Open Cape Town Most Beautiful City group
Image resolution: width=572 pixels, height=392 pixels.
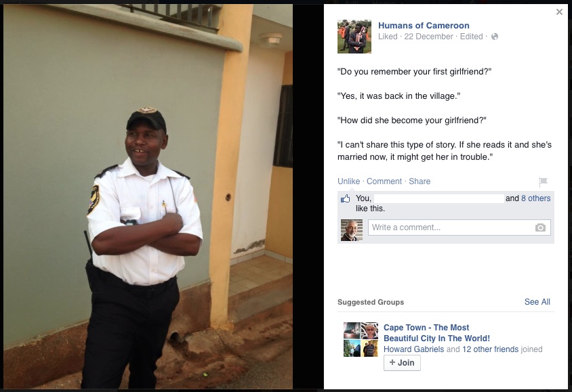(436, 333)
